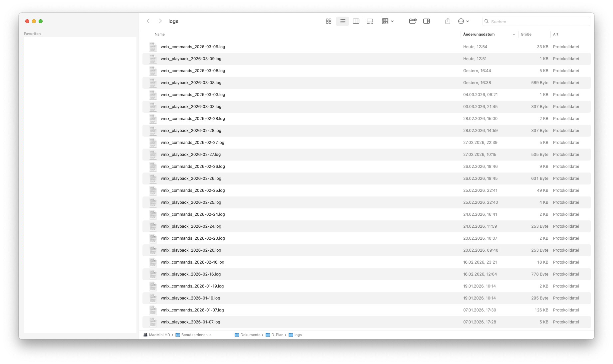Open the group-by dropdown next to grid icon
613x364 pixels.
click(x=388, y=21)
